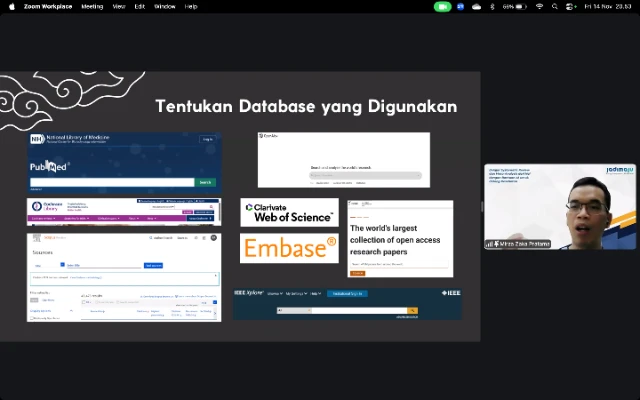This screenshot has width=640, height=400.
Task: Open Bluetooth menu bar icon
Action: (x=492, y=7)
